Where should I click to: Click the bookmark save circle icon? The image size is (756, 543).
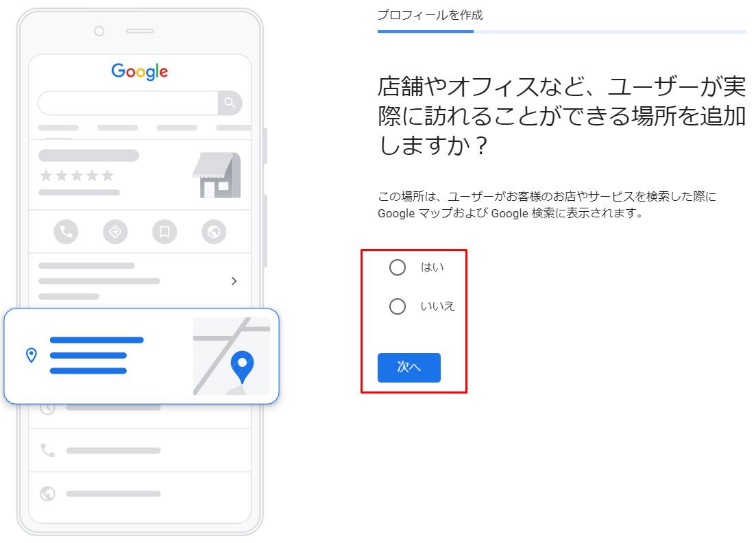click(x=164, y=232)
